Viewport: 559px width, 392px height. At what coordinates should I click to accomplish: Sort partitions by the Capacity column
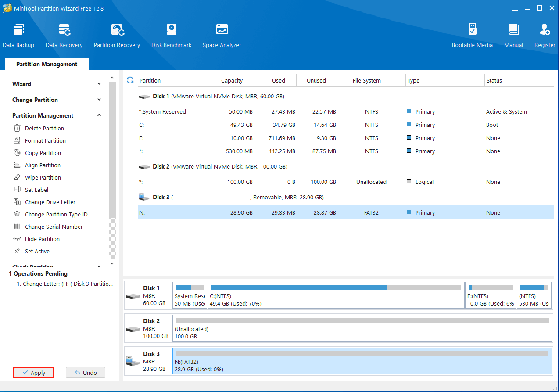232,80
